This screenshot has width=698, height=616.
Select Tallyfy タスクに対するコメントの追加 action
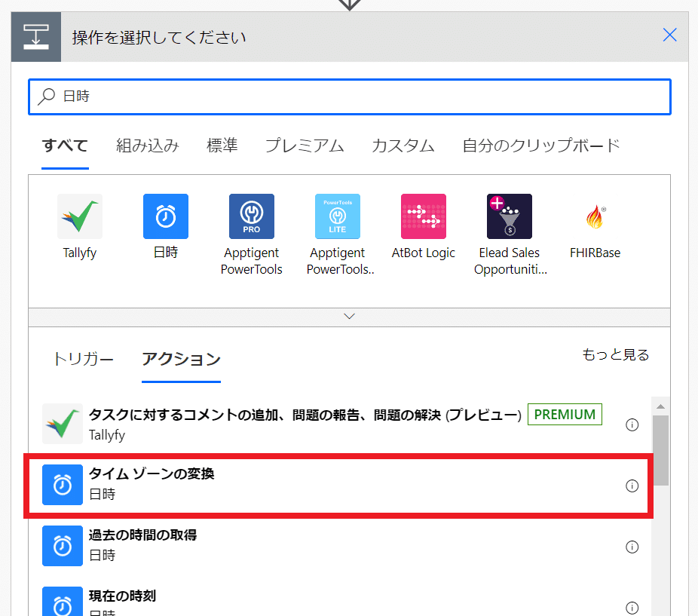tap(341, 424)
